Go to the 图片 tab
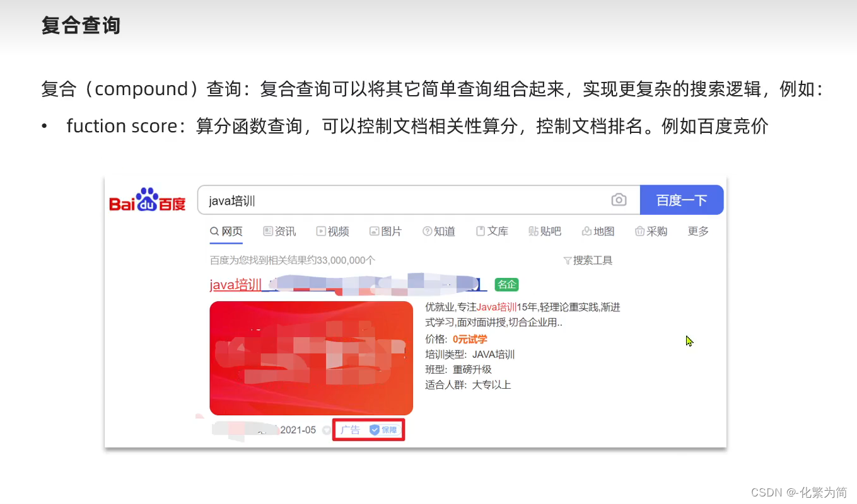This screenshot has height=504, width=857. 385,232
